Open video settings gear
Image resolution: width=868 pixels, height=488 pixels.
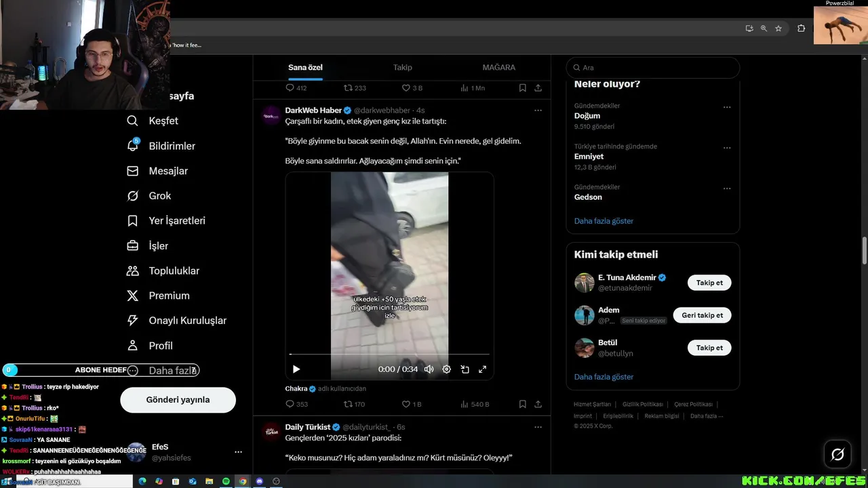click(x=446, y=369)
